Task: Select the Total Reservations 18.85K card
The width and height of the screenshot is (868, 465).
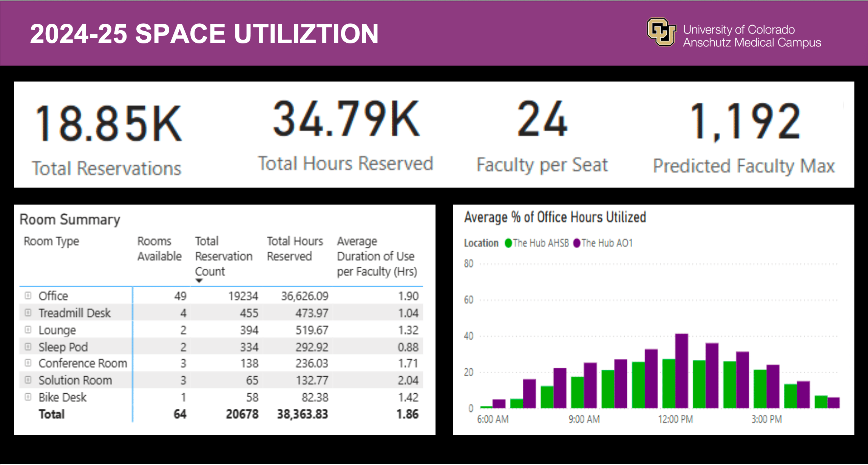Action: (x=108, y=136)
